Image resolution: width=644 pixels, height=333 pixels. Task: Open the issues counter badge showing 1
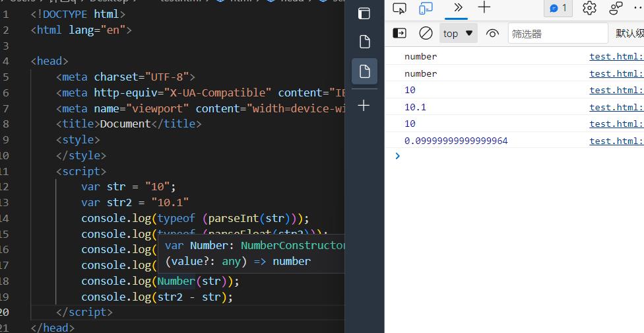pyautogui.click(x=558, y=8)
